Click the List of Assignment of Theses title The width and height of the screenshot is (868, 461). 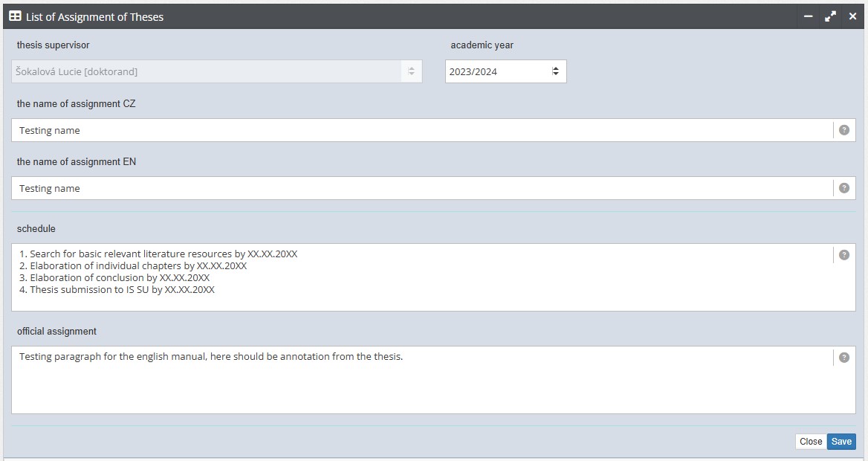94,17
